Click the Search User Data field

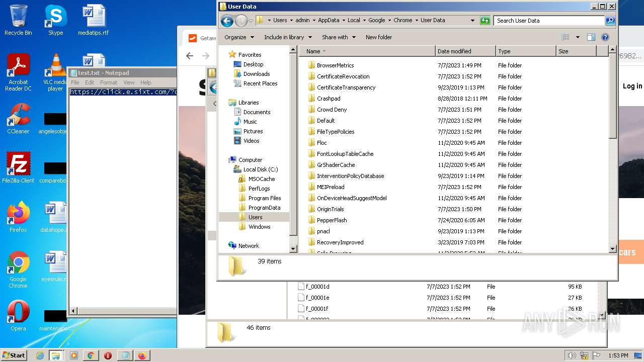(x=549, y=21)
